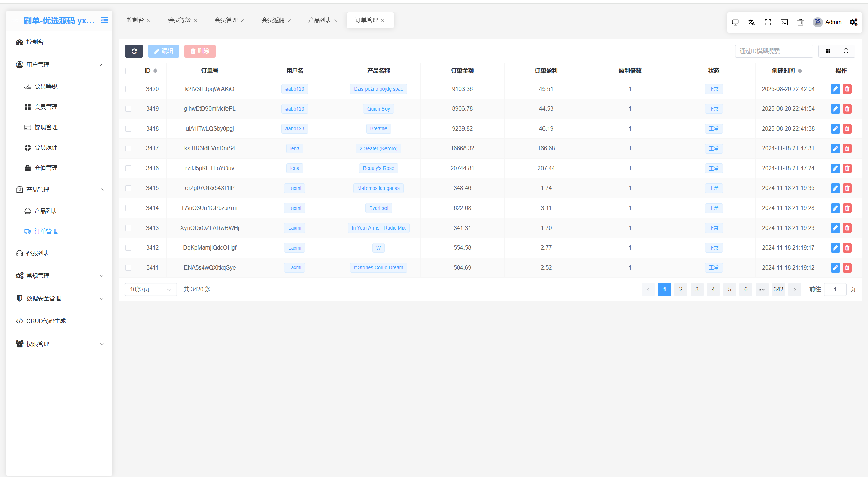
Task: Check the box for order 3419
Action: pyautogui.click(x=128, y=109)
